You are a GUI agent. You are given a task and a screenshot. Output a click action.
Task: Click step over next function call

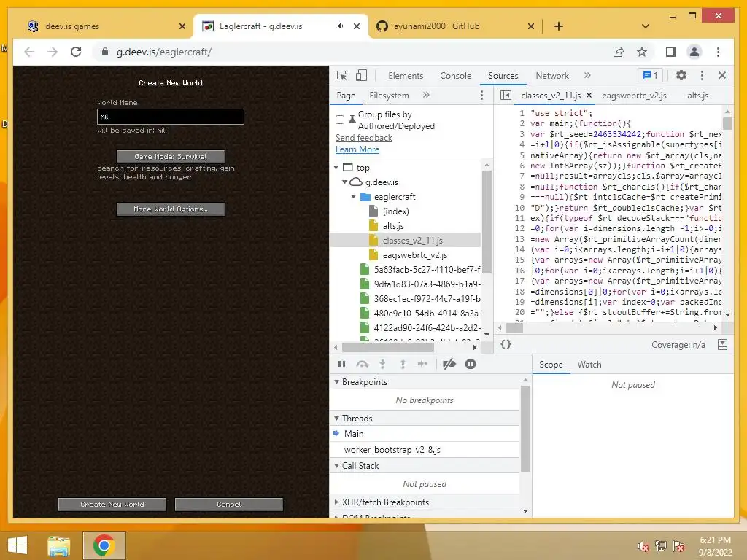click(362, 365)
